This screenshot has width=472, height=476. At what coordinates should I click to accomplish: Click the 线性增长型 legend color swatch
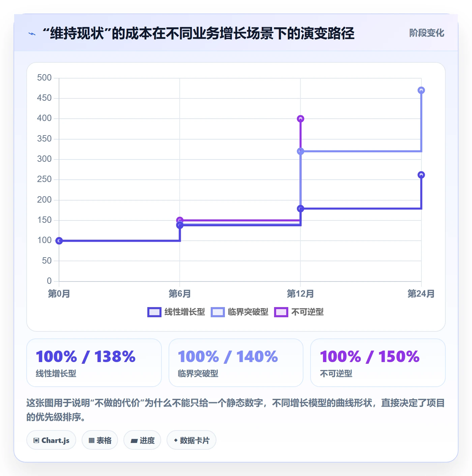(154, 312)
